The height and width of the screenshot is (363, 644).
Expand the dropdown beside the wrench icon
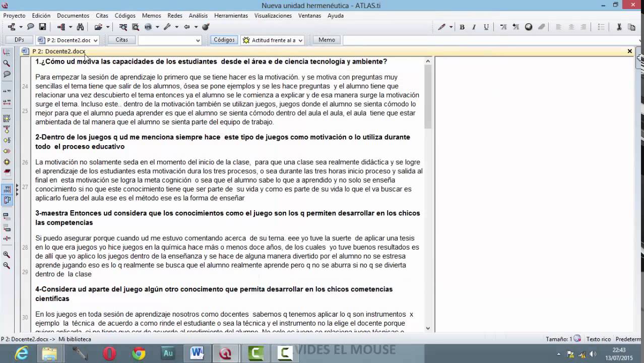176,27
